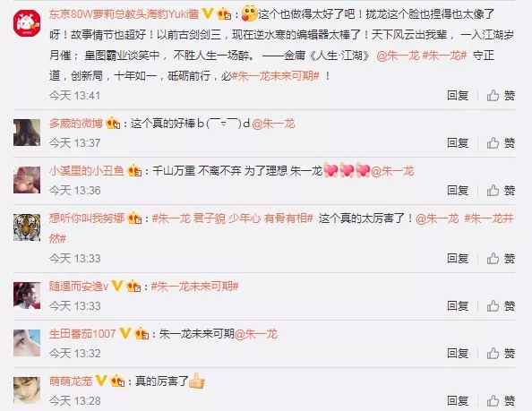Reply to 萌萌龙宠's 13:28 comment
This screenshot has height=411, width=532.
tap(458, 401)
